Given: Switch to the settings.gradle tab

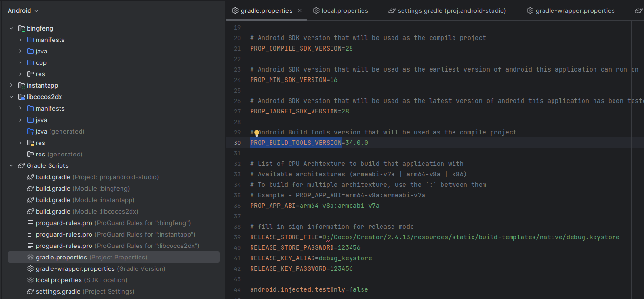Looking at the screenshot, I should point(447,10).
